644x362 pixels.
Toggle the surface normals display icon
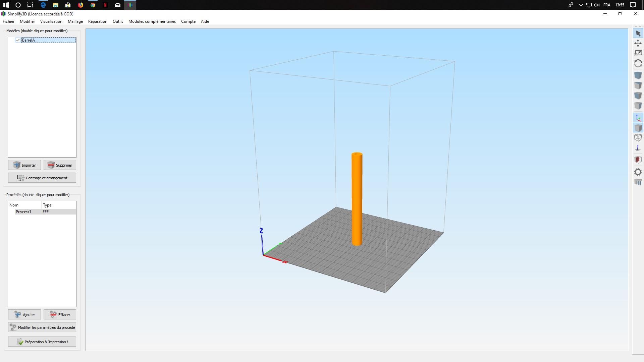click(x=638, y=148)
